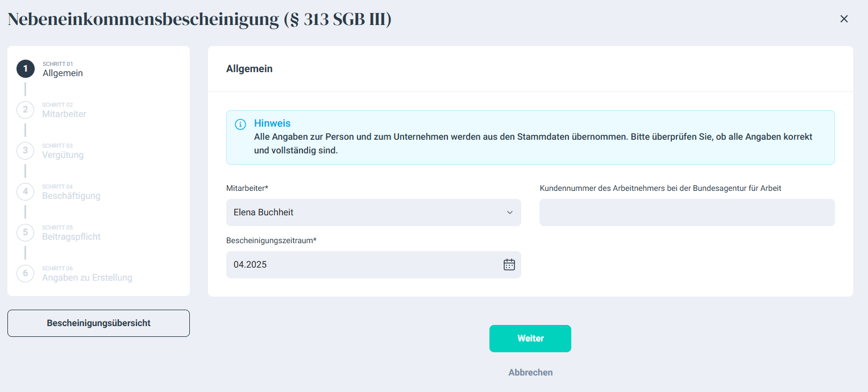This screenshot has height=392, width=868.
Task: Switch to the Vergütung step label
Action: click(63, 155)
